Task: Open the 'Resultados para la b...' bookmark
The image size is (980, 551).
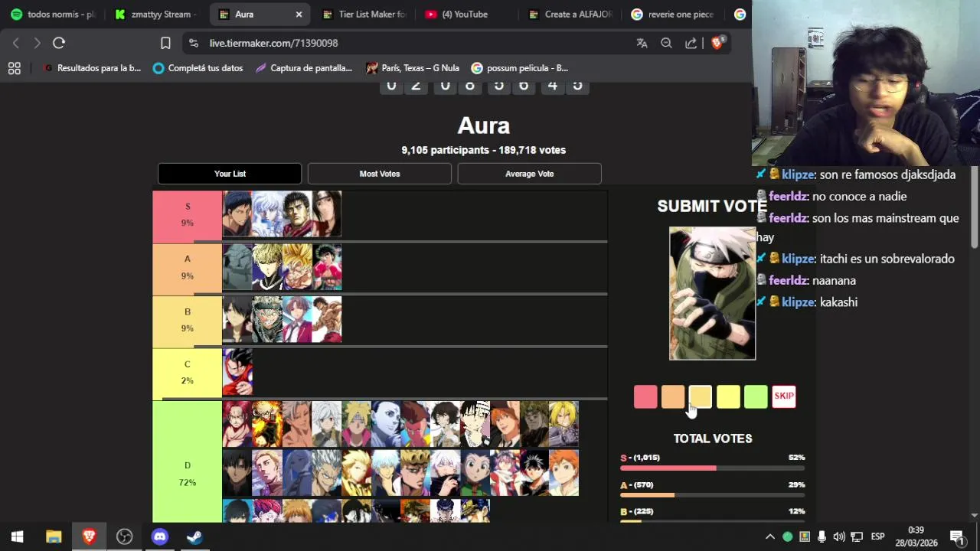Action: [x=93, y=68]
